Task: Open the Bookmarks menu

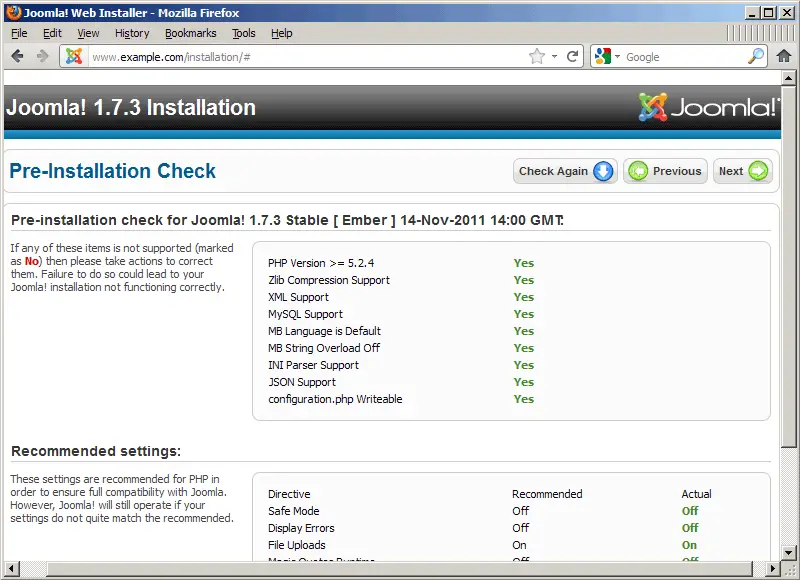Action: pos(190,33)
